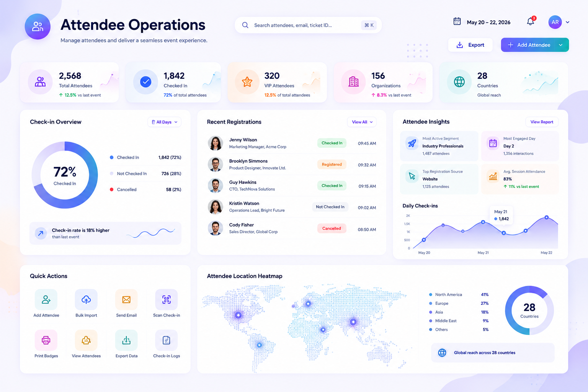588x392 pixels.
Task: Open the View Report link
Action: (542, 122)
